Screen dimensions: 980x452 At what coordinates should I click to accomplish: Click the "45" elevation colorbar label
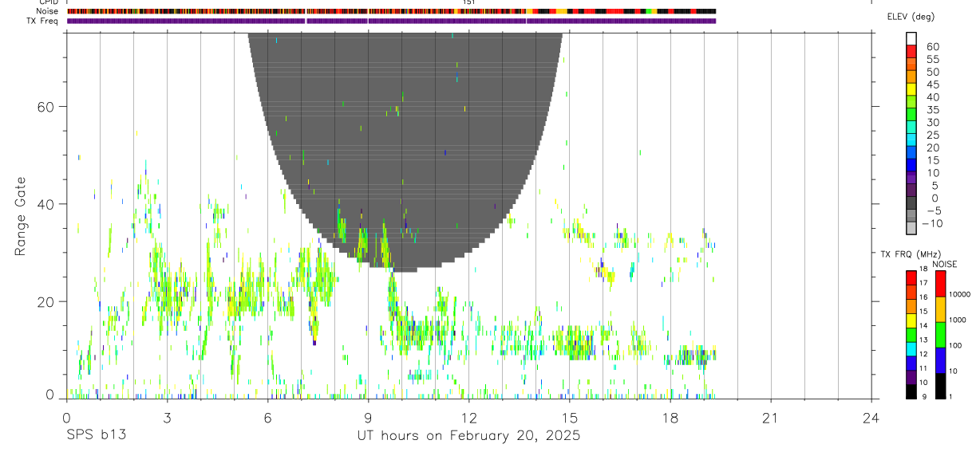(x=933, y=85)
